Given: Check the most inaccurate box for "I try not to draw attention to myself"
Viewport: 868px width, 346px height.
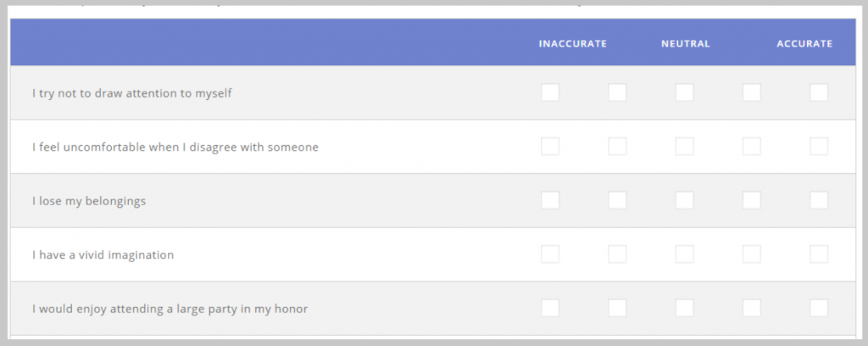Looking at the screenshot, I should (x=549, y=92).
